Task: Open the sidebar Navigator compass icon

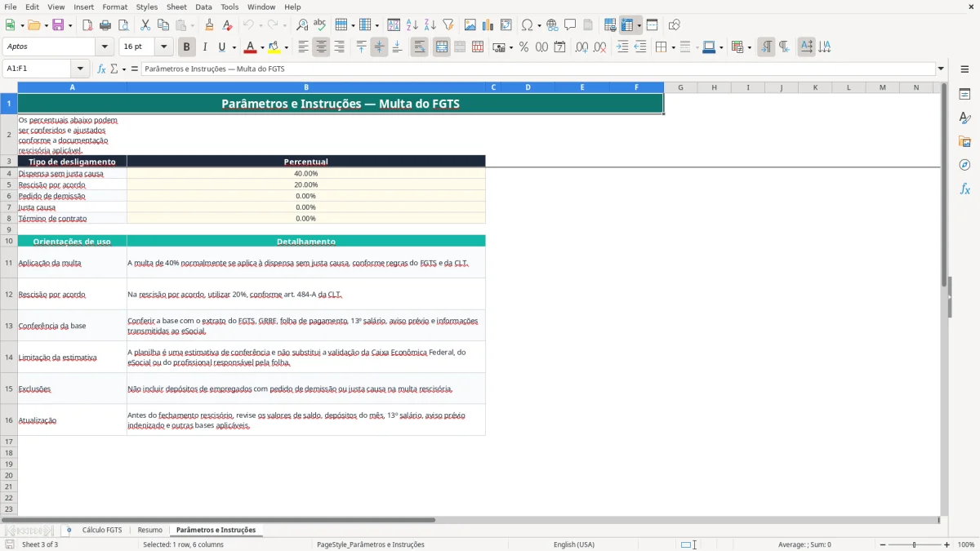Action: [x=964, y=165]
